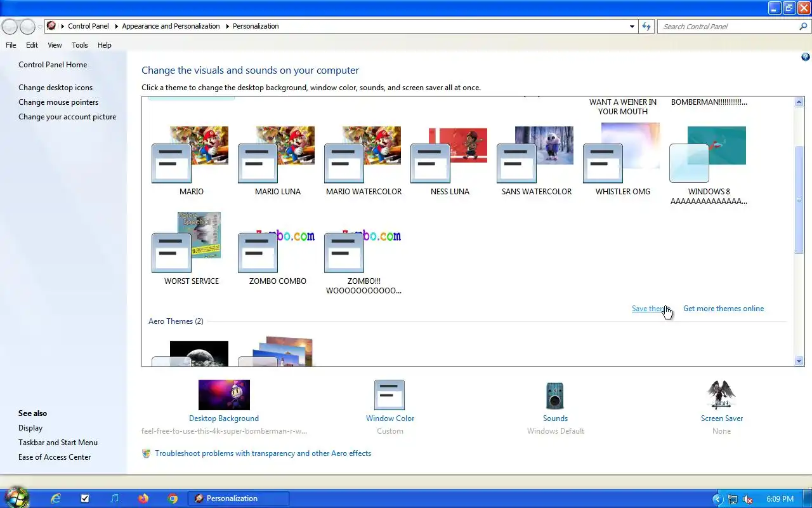
Task: Open the Edit menu
Action: pyautogui.click(x=32, y=45)
